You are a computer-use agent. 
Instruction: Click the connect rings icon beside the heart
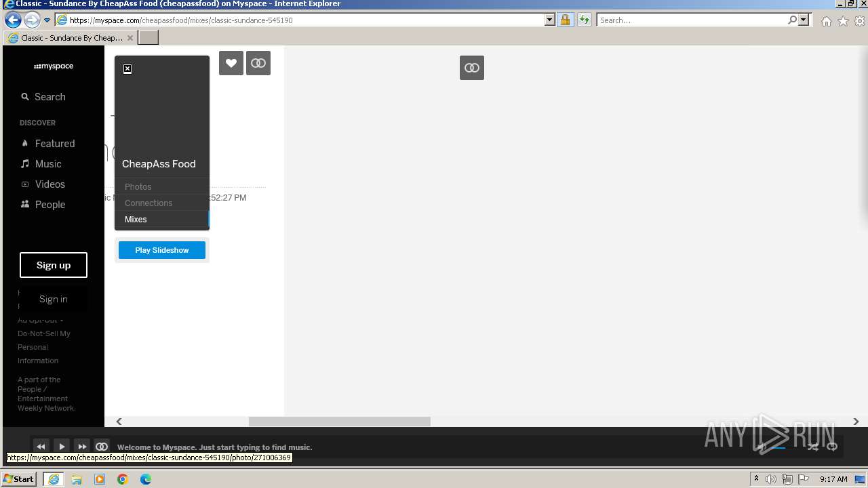click(x=258, y=63)
